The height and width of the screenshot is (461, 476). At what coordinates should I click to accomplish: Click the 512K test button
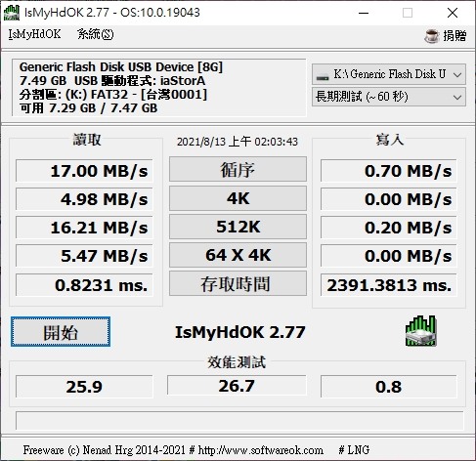[x=238, y=227]
